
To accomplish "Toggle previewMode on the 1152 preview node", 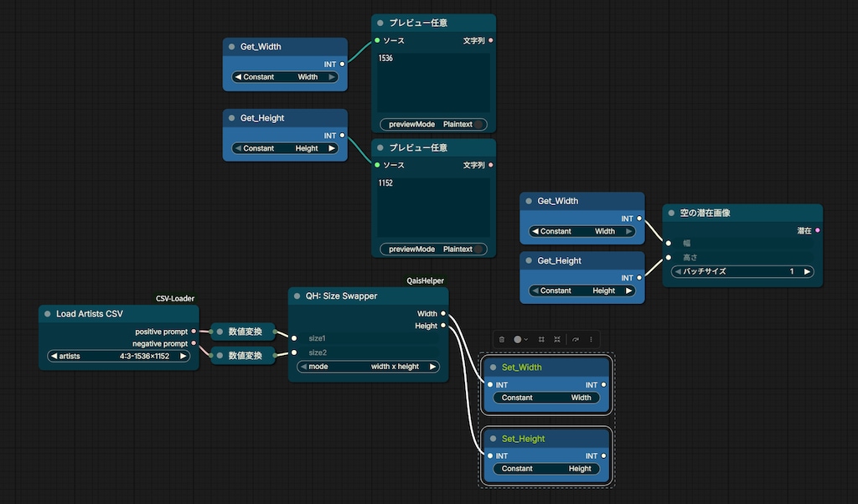I will coord(433,249).
